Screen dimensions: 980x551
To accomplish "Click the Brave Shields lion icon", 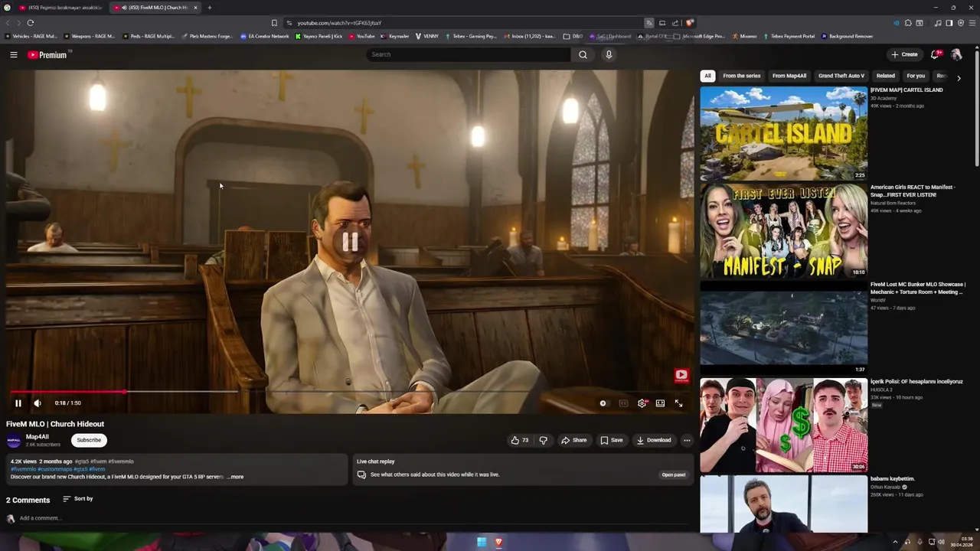I will [x=690, y=23].
